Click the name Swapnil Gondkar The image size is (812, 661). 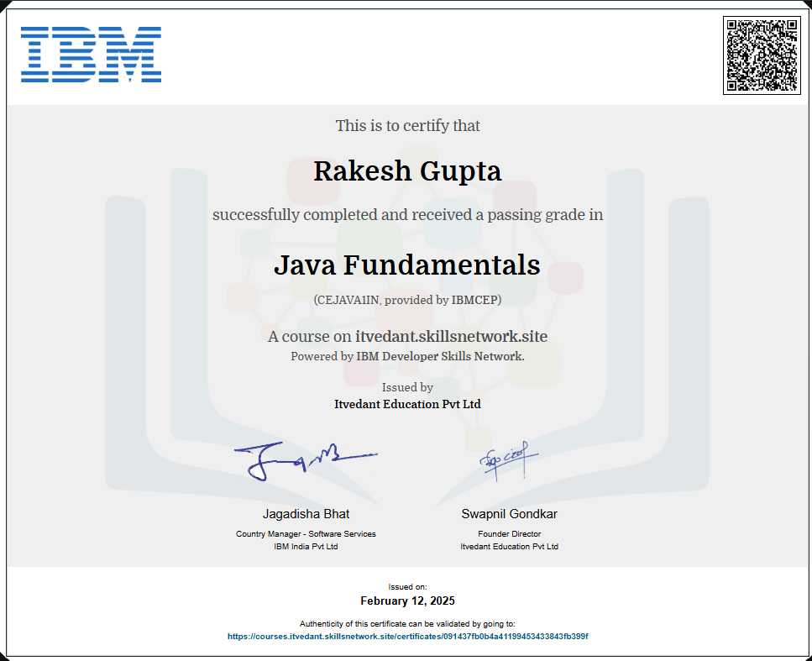[510, 514]
